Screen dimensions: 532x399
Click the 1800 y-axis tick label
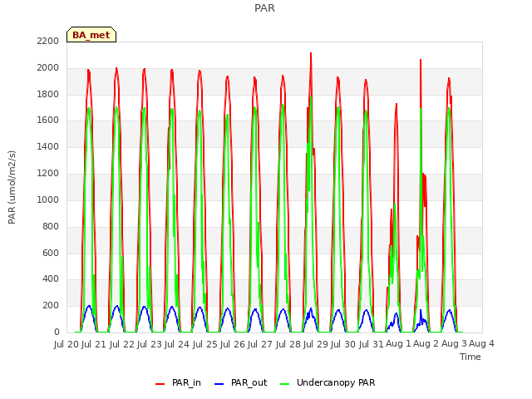tap(48, 94)
